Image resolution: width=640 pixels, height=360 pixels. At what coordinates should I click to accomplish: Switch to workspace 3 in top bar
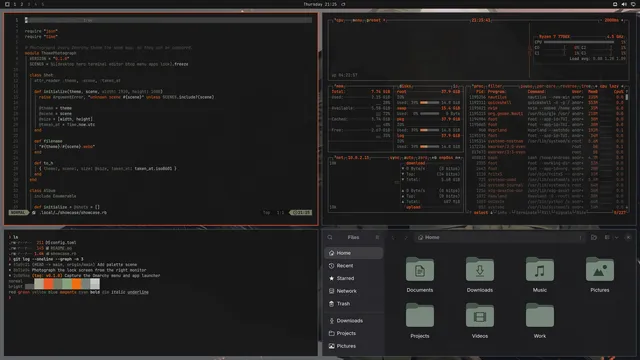pos(29,4)
